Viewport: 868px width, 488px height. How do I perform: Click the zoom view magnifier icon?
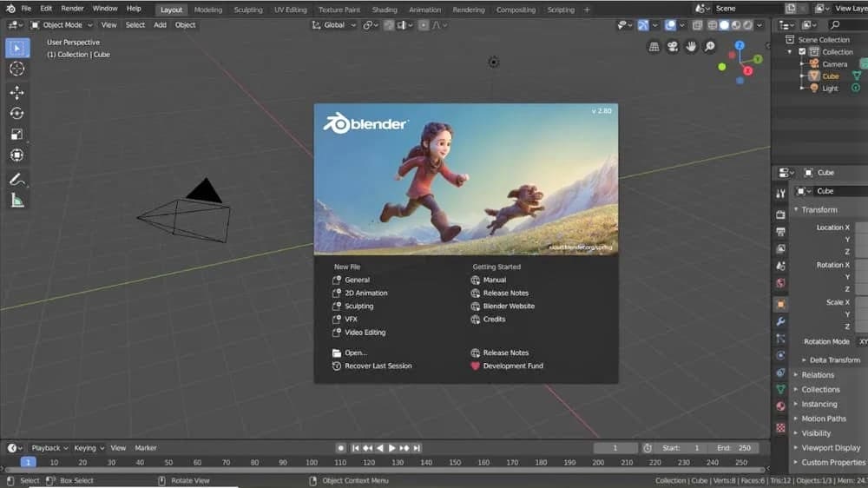coord(710,47)
